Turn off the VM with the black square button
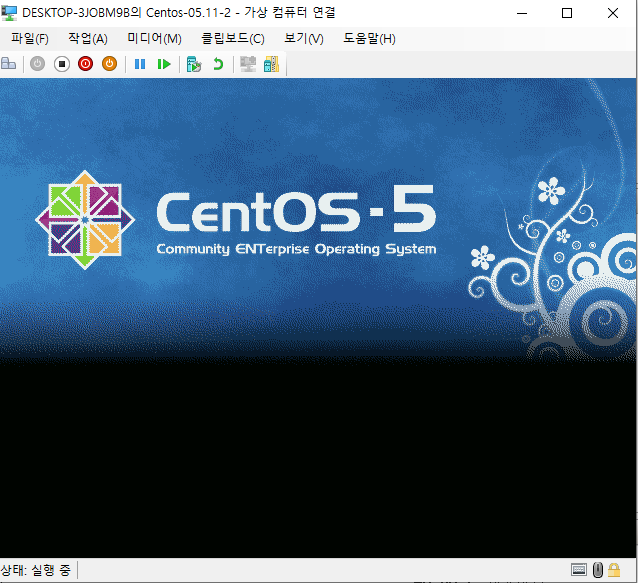The height and width of the screenshot is (583, 638). [x=62, y=64]
